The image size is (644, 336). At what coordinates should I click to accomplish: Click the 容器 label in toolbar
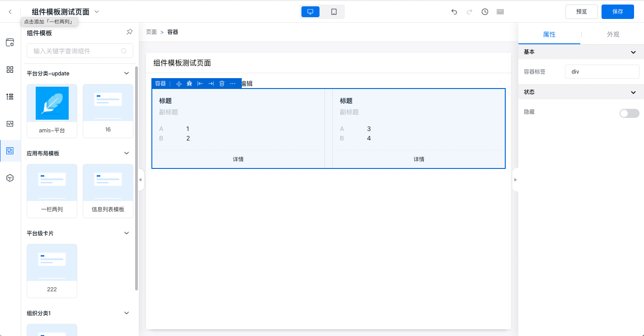coord(160,84)
